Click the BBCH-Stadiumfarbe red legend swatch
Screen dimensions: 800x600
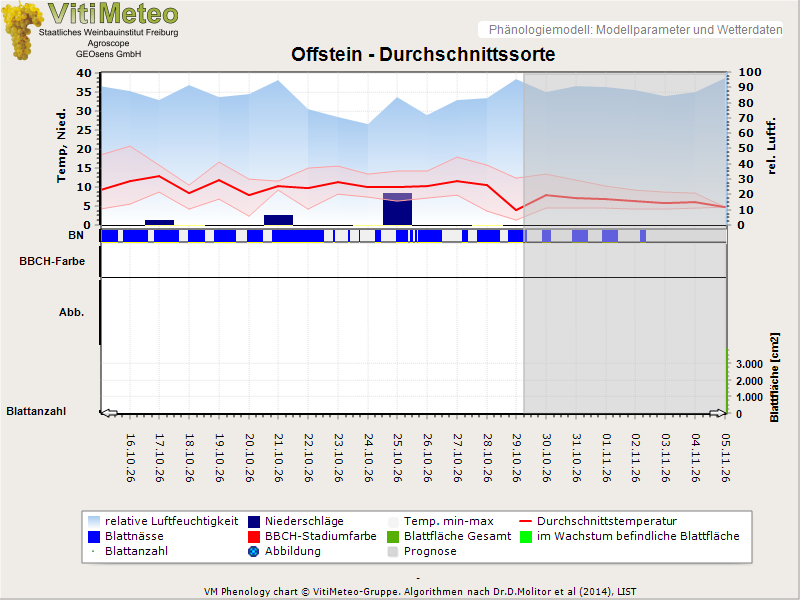tap(254, 537)
